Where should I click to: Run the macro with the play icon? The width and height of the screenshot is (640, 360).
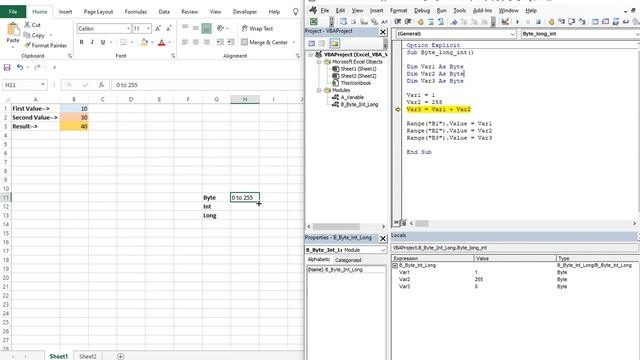click(517, 22)
